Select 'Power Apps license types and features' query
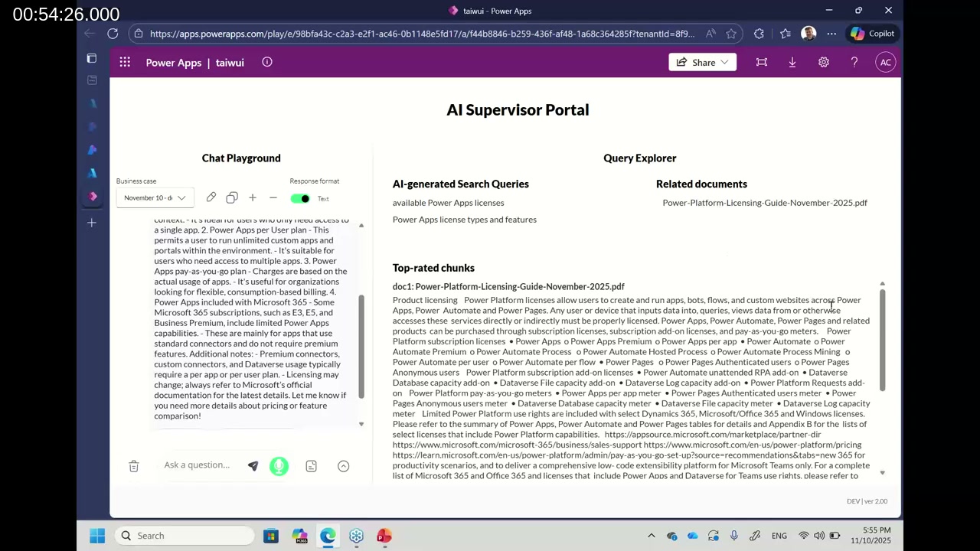980x551 pixels. (x=464, y=220)
